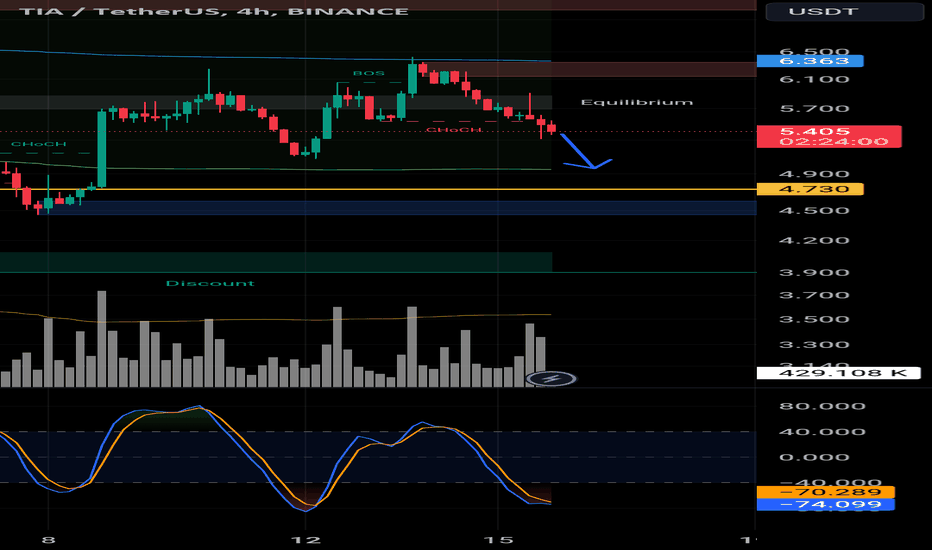Viewport: 932px width, 550px height.
Task: Click the 0.000 oscillator scale tick
Action: tap(814, 457)
